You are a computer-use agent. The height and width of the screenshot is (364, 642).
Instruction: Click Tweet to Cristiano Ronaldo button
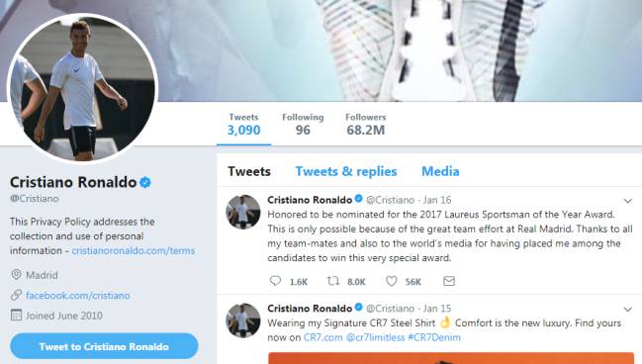[104, 346]
